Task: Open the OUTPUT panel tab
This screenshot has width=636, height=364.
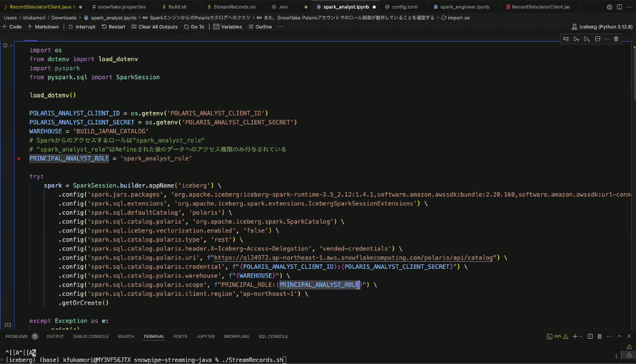Action: tap(55, 337)
